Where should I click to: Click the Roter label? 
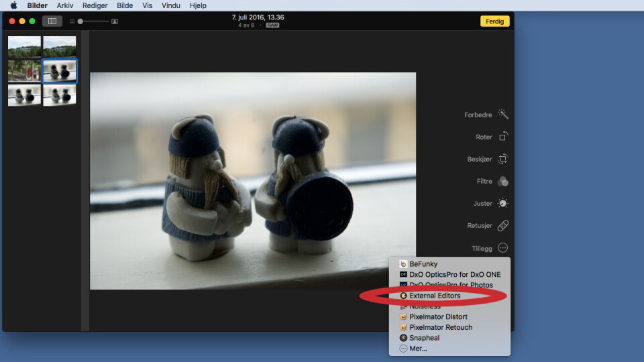coord(484,137)
